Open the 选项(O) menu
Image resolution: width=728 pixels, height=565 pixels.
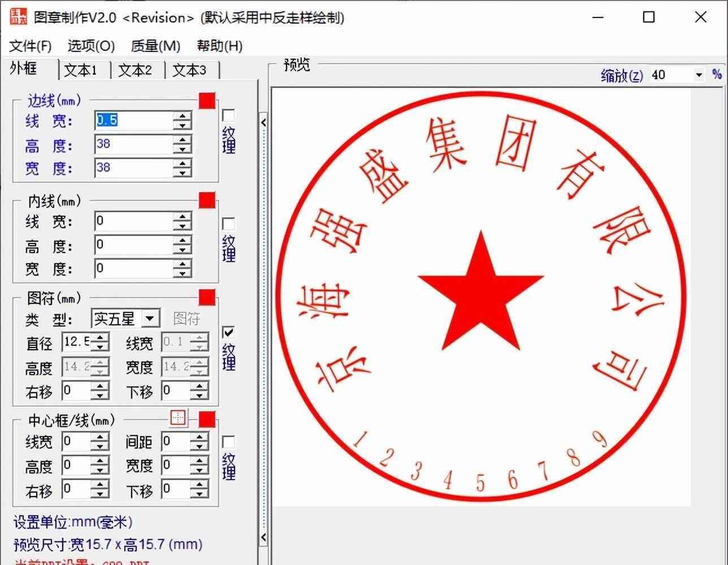click(x=91, y=46)
